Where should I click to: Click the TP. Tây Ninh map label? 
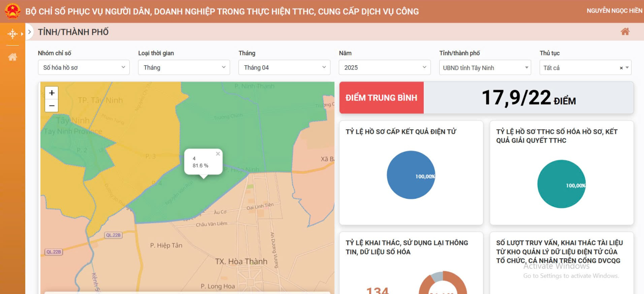pos(100,100)
